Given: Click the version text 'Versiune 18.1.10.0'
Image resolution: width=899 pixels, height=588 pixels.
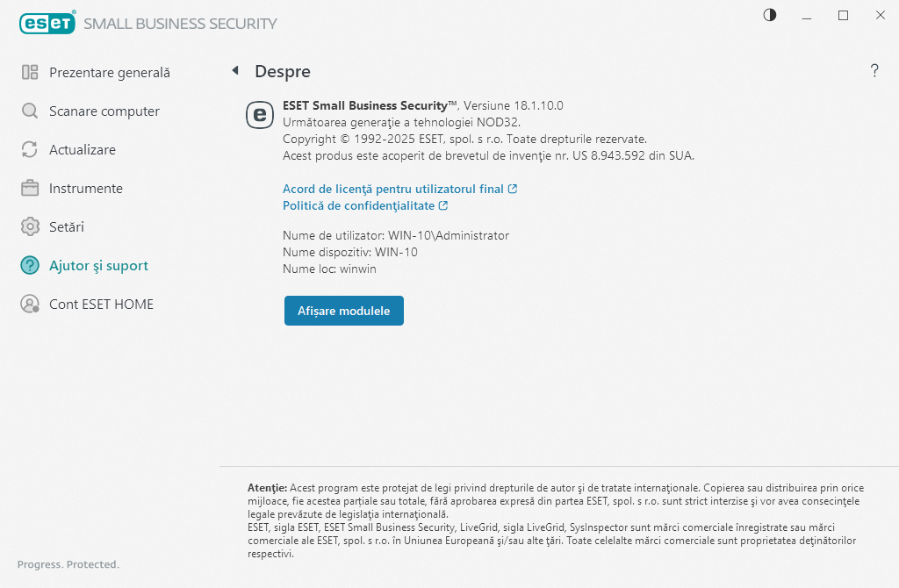Looking at the screenshot, I should tap(513, 105).
